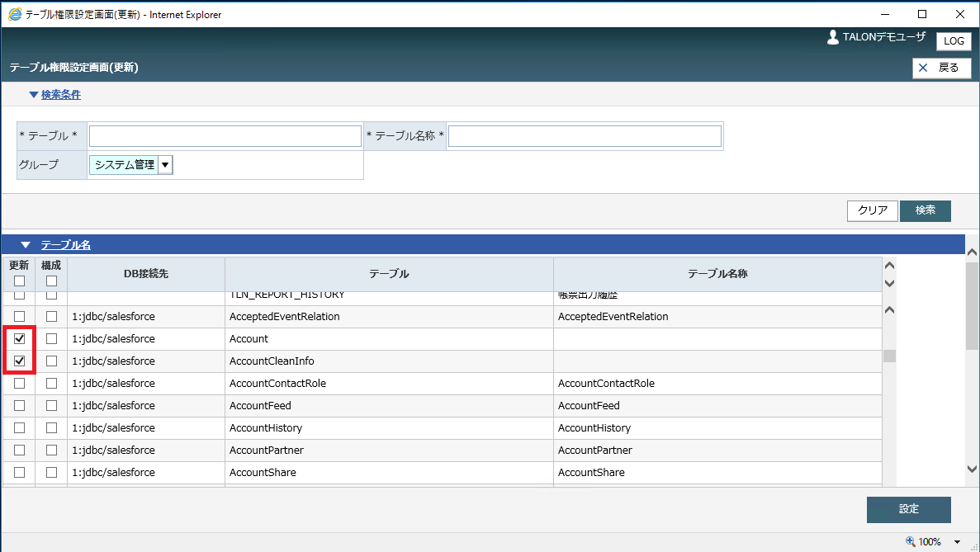This screenshot has height=552, width=980.
Task: Collapse the 検索条件 section triangle
Action: pyautogui.click(x=33, y=95)
